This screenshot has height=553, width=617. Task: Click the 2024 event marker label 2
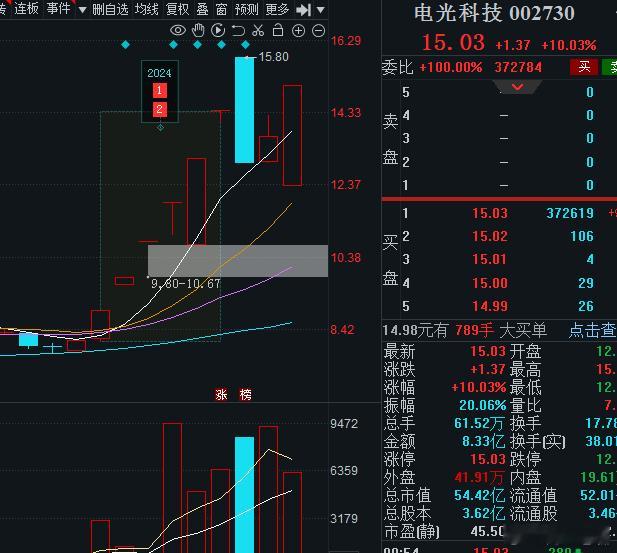pyautogui.click(x=159, y=109)
